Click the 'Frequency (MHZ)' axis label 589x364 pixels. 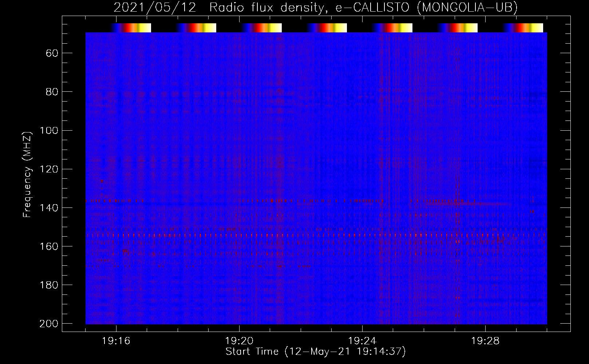tap(27, 174)
